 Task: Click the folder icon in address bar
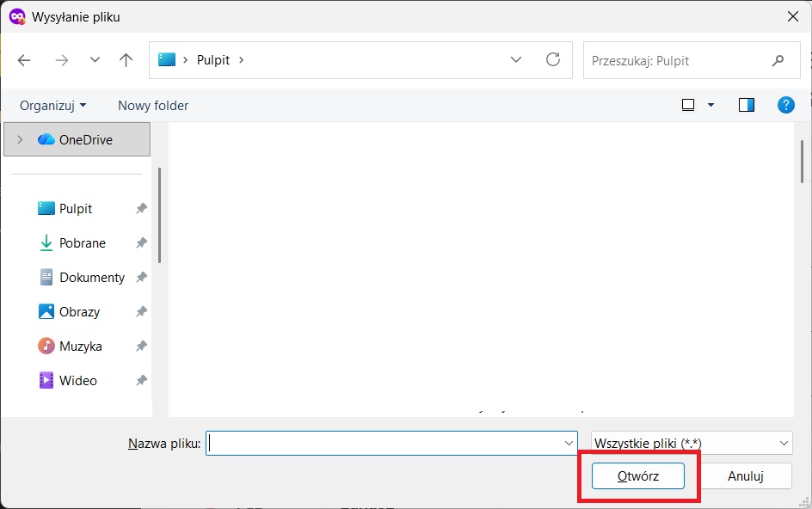(167, 59)
